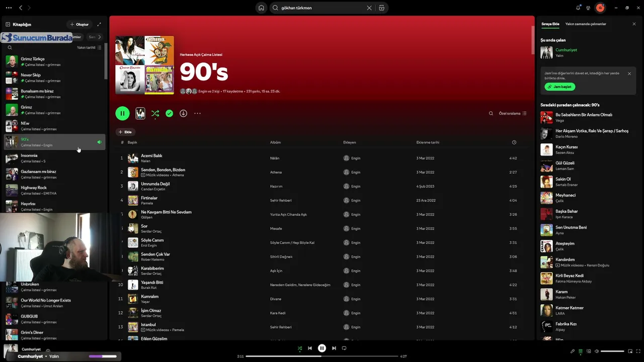Screen dimensions: 644x362
Task: Sort tracks by Eklenme tarihi column
Action: tap(428, 142)
